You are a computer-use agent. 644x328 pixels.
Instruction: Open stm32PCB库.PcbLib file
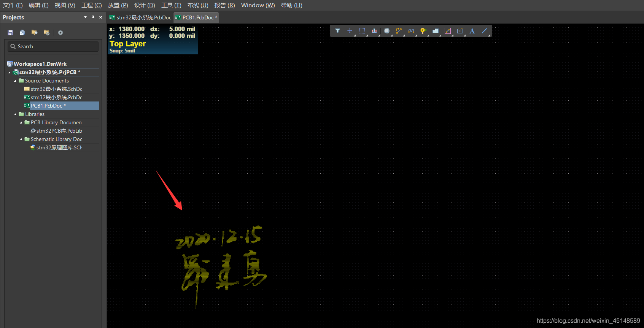[x=59, y=131]
